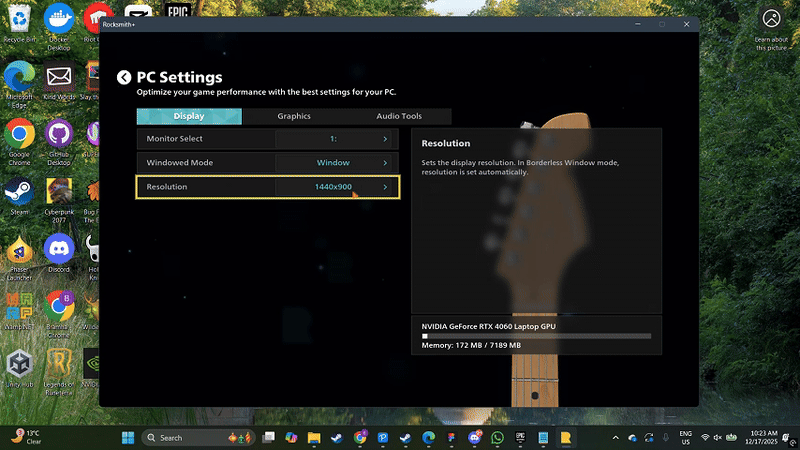The width and height of the screenshot is (800, 450).
Task: Click the back arrow beside PC Settings
Action: [124, 78]
